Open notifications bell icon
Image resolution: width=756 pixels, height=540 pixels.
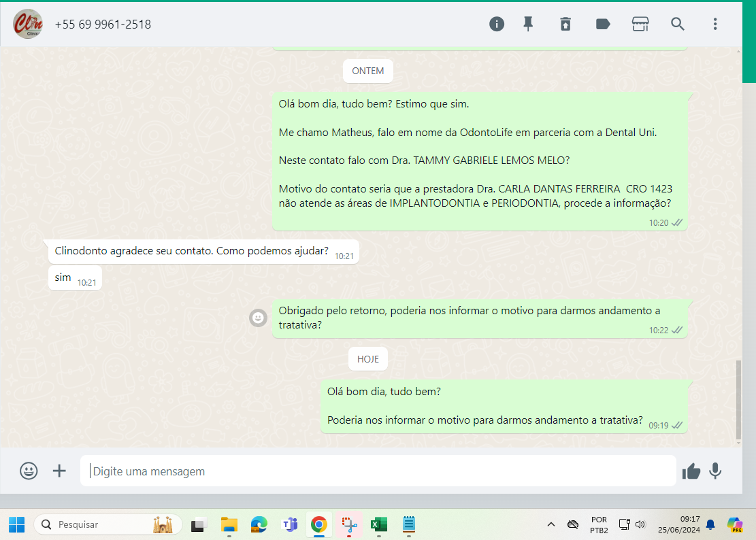710,524
